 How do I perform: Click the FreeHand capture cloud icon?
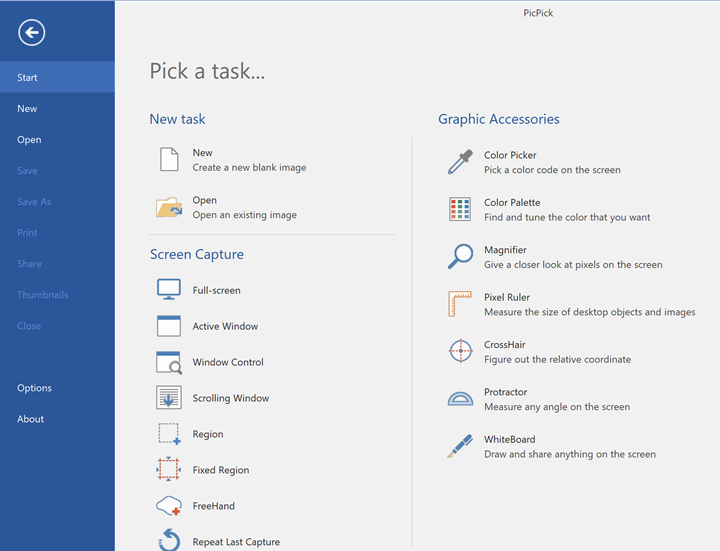click(169, 506)
